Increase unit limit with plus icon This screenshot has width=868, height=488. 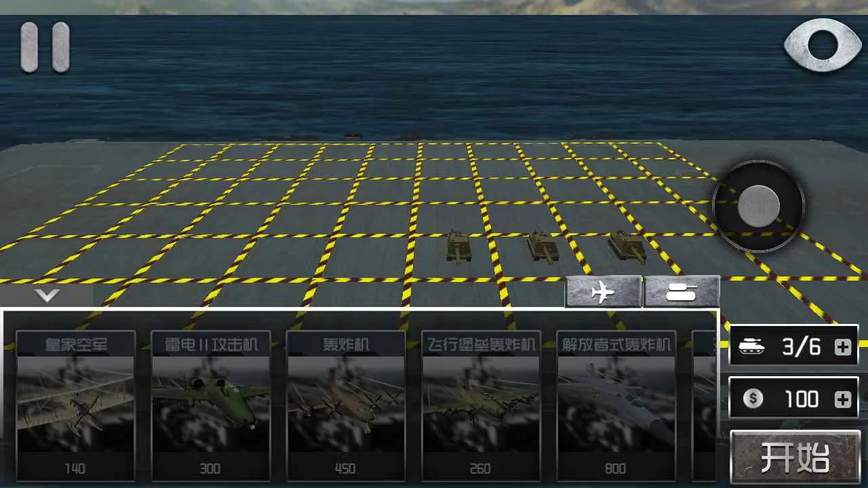pyautogui.click(x=842, y=347)
